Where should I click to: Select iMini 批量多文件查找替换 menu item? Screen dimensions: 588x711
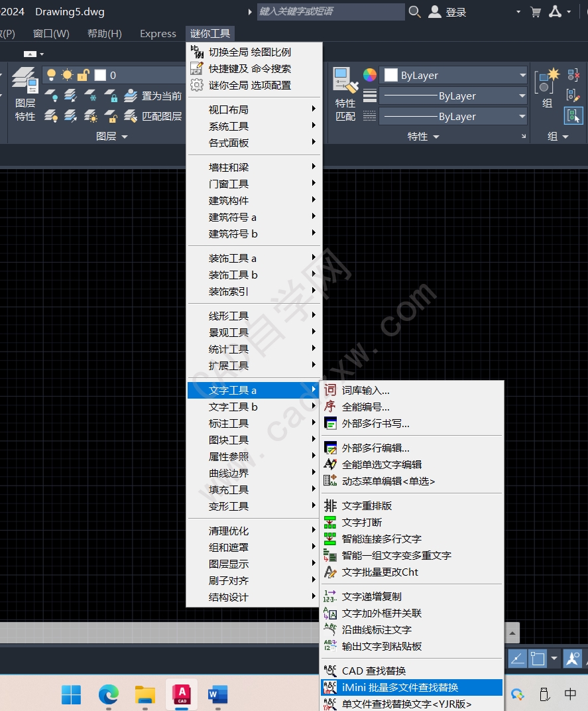pyautogui.click(x=412, y=687)
